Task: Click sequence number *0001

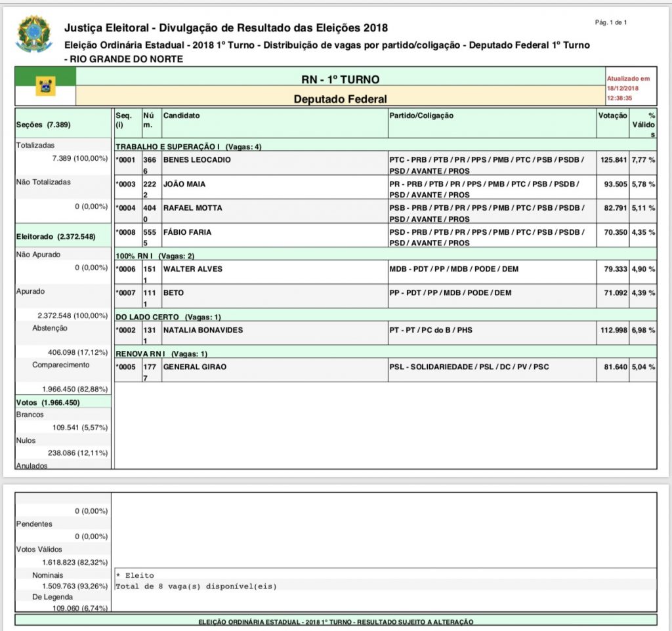Action: point(125,160)
